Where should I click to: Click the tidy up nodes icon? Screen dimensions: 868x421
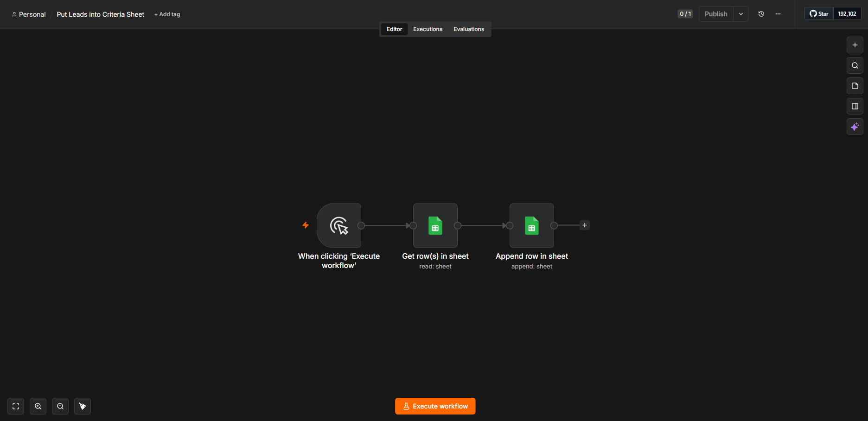[83, 406]
